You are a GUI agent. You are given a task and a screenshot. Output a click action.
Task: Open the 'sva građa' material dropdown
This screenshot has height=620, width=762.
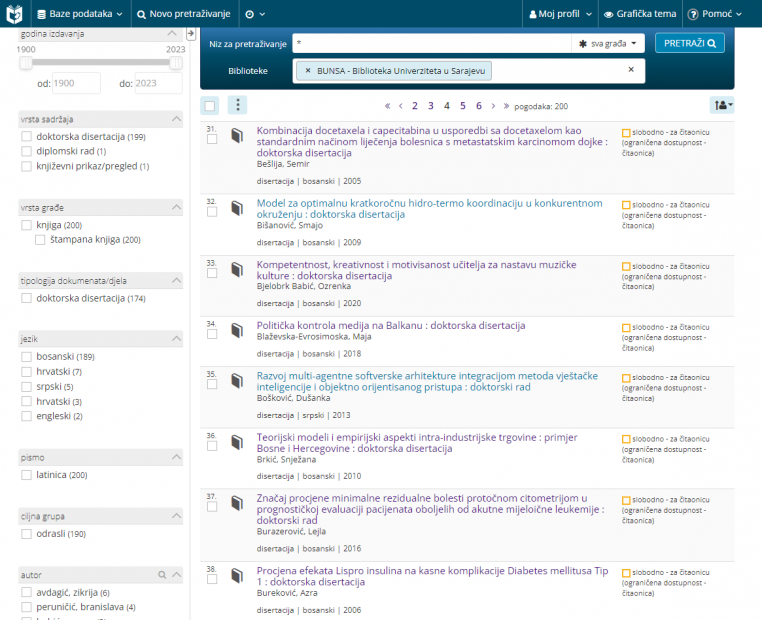(608, 44)
